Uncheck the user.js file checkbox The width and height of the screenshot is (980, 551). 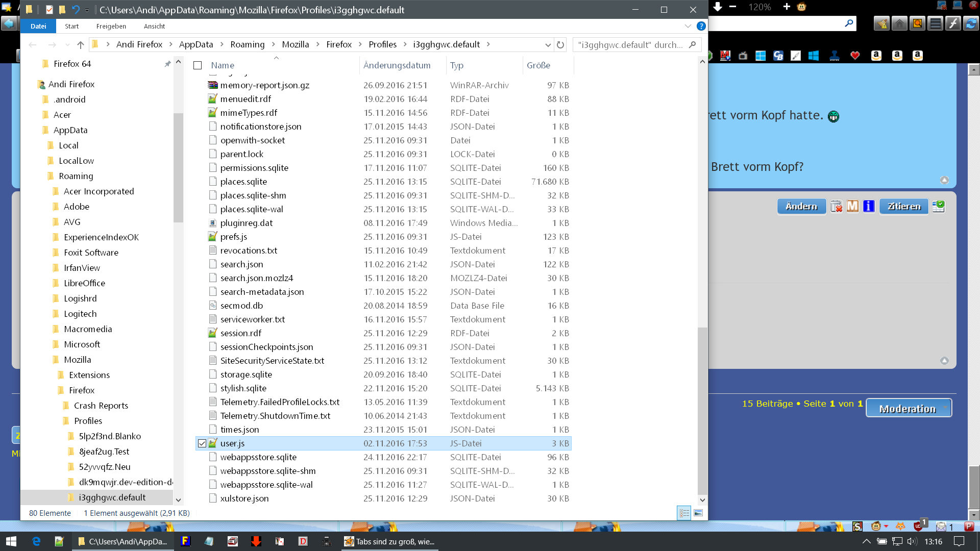click(202, 443)
